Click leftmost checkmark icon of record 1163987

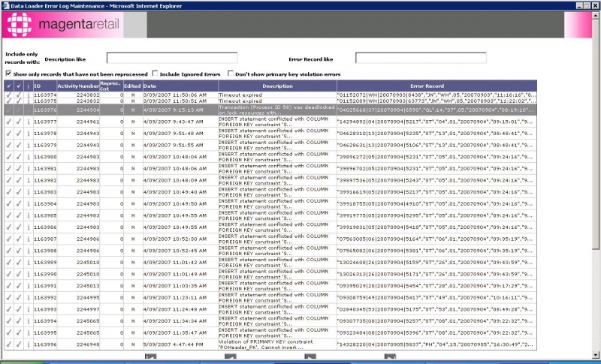tap(9, 239)
